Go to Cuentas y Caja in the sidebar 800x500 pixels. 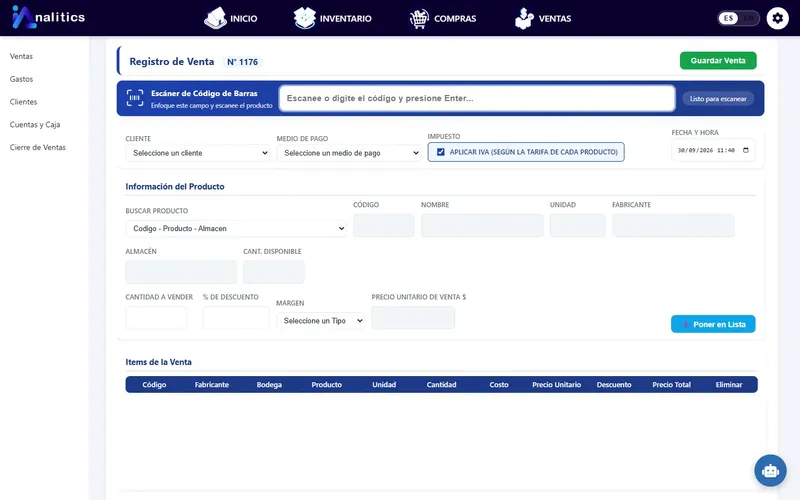coord(35,124)
